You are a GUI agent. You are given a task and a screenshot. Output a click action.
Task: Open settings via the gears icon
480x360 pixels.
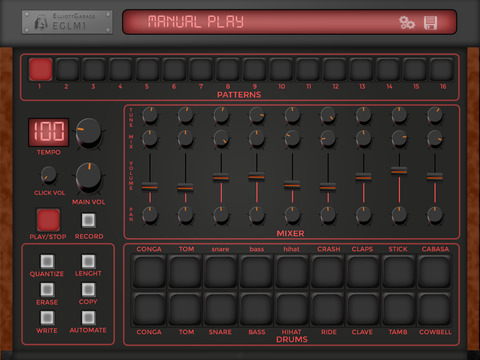point(407,23)
